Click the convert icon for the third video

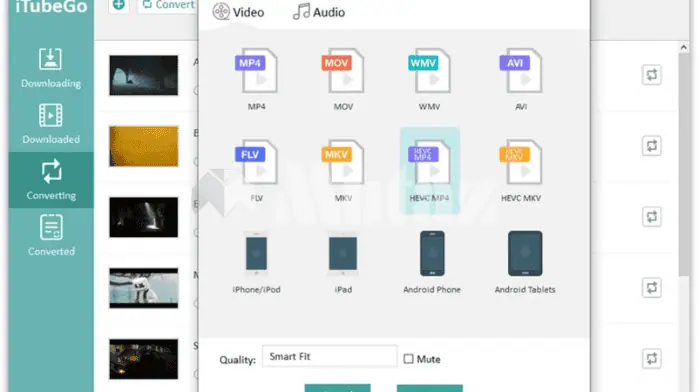coord(651,217)
